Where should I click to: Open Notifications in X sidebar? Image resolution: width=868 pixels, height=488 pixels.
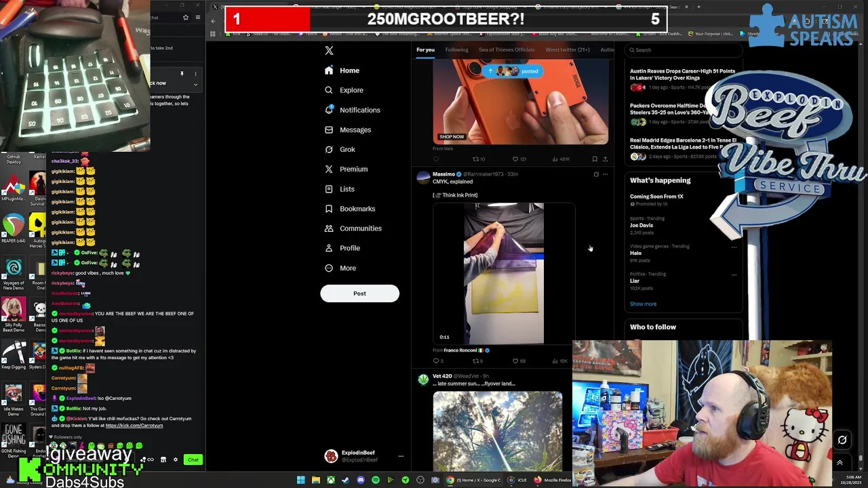click(x=352, y=110)
